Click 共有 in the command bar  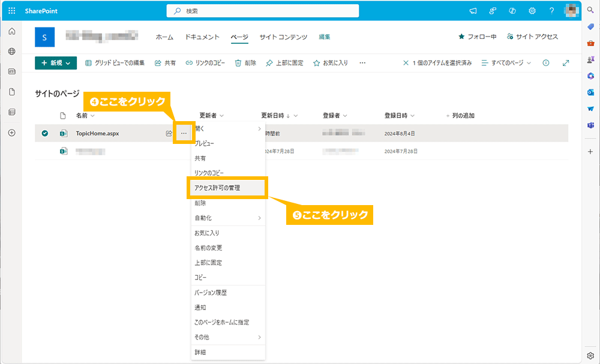166,63
